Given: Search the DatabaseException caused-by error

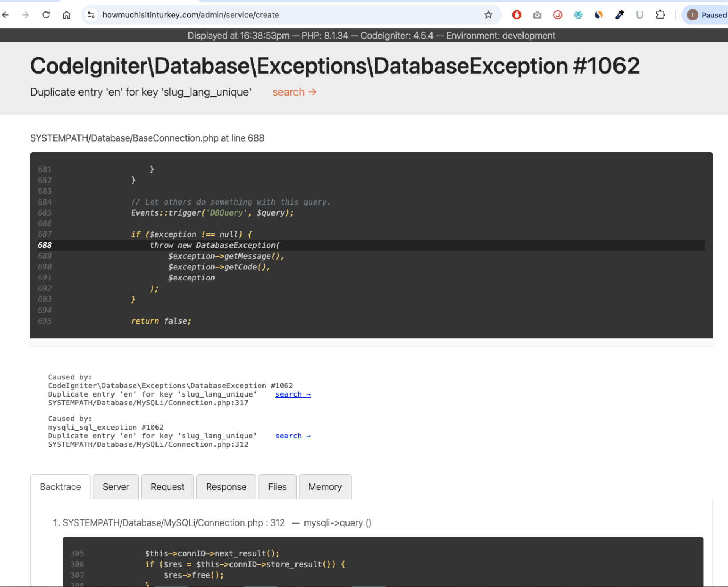Looking at the screenshot, I should [293, 394].
